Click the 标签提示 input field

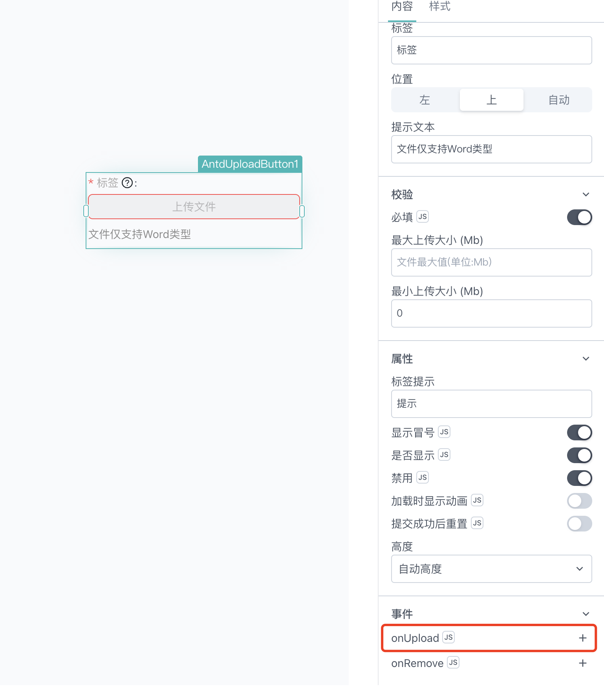491,404
